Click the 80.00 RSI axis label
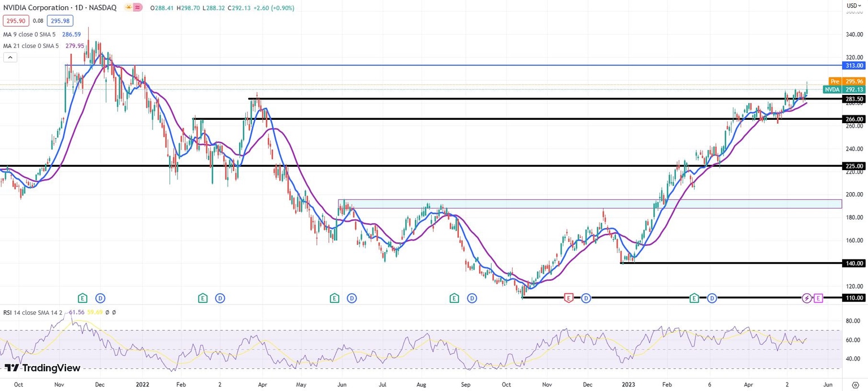Screen dimensions: 868x391 click(853, 321)
